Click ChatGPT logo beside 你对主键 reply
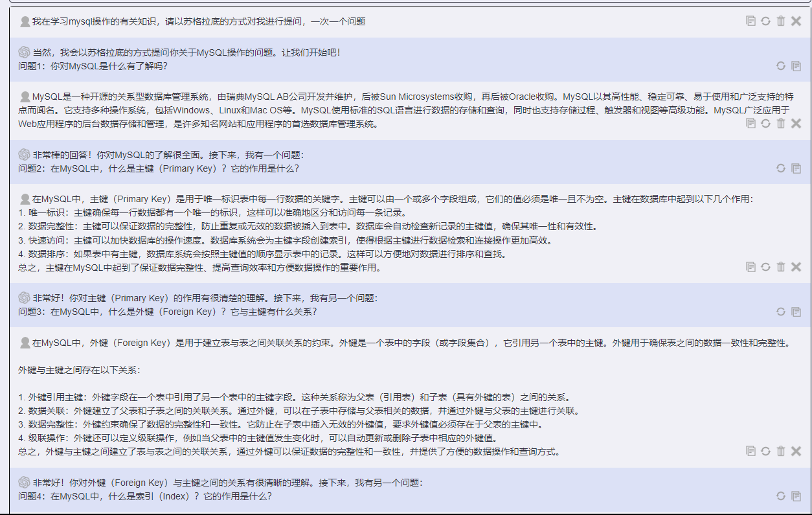 tap(24, 298)
